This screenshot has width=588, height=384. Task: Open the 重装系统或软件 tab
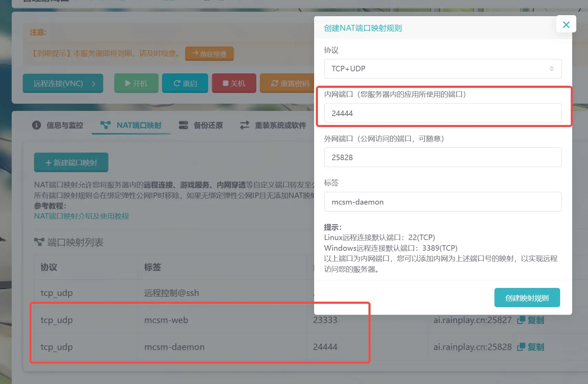point(273,125)
